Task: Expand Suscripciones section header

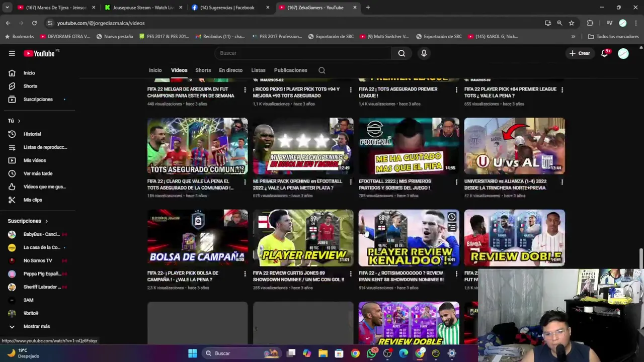Action: click(x=28, y=221)
